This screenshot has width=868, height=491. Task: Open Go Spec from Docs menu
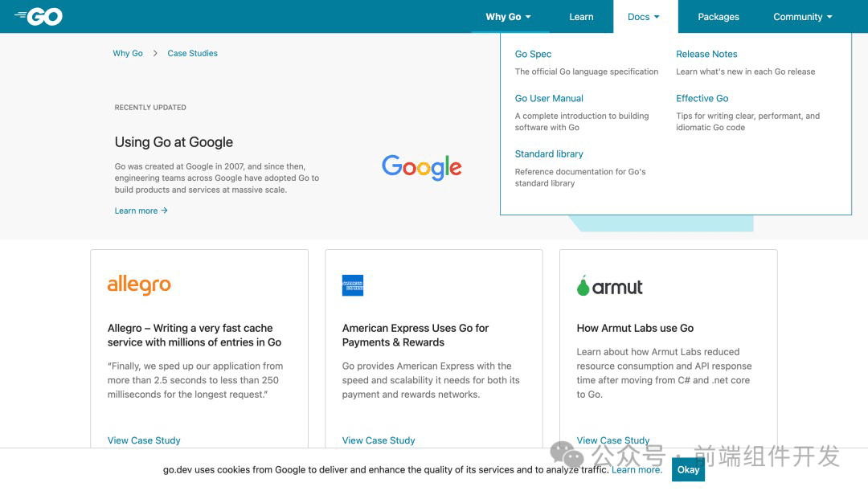click(533, 54)
